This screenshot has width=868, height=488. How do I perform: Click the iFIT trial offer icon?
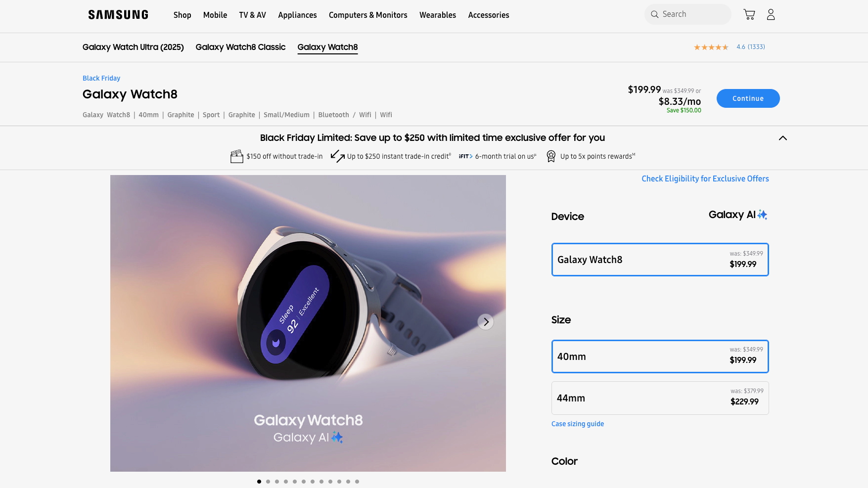click(x=465, y=156)
